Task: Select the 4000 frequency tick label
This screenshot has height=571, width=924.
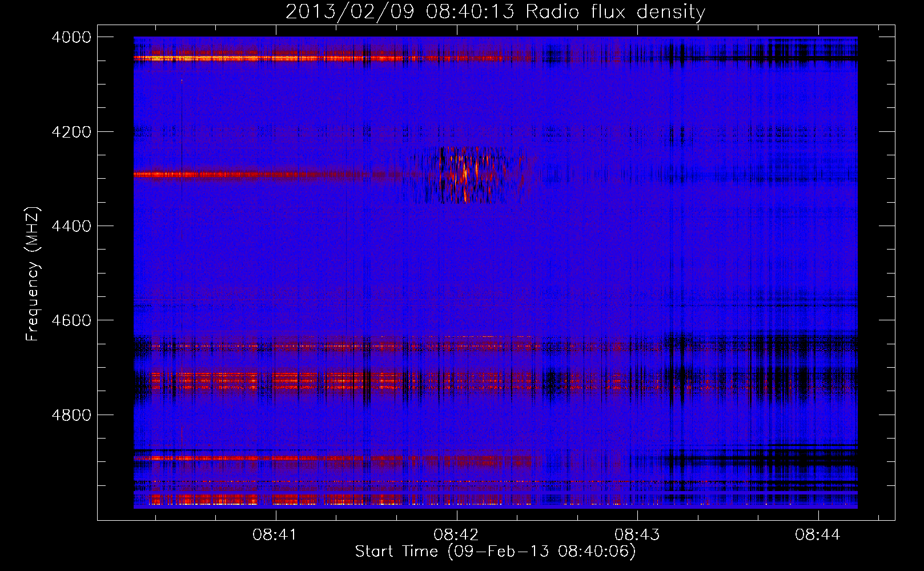Action: (x=71, y=37)
